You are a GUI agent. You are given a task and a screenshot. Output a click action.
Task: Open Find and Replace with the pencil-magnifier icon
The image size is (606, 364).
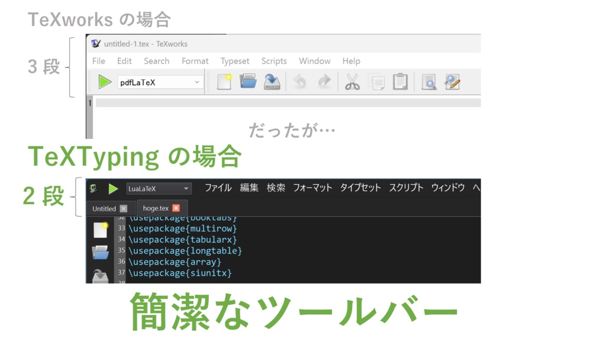pyautogui.click(x=452, y=82)
